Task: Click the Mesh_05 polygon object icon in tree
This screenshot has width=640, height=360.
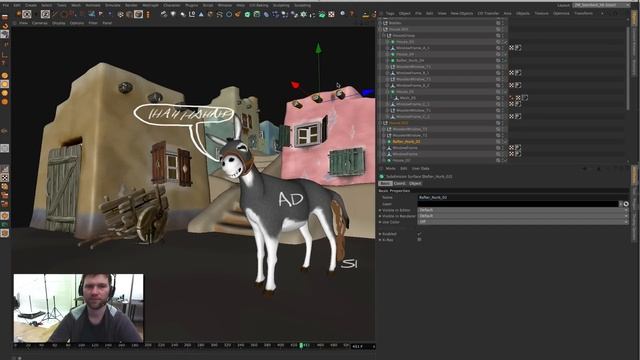Action: (396, 98)
